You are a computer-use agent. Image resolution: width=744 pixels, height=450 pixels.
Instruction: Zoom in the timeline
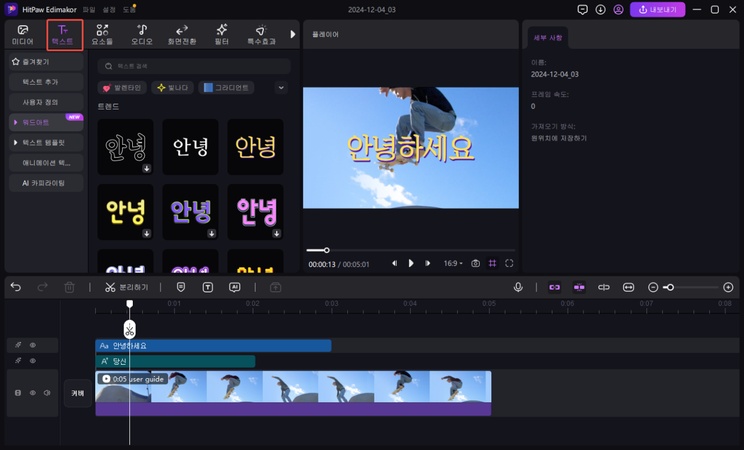pyautogui.click(x=728, y=287)
